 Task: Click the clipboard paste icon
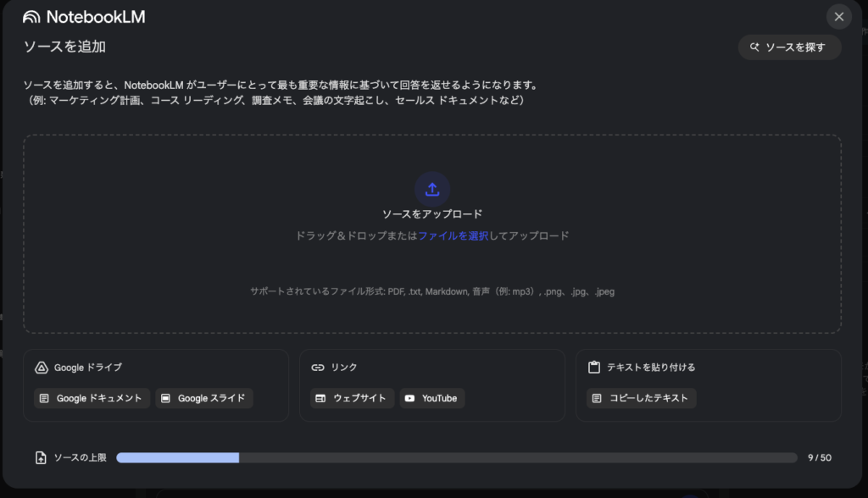[594, 368]
